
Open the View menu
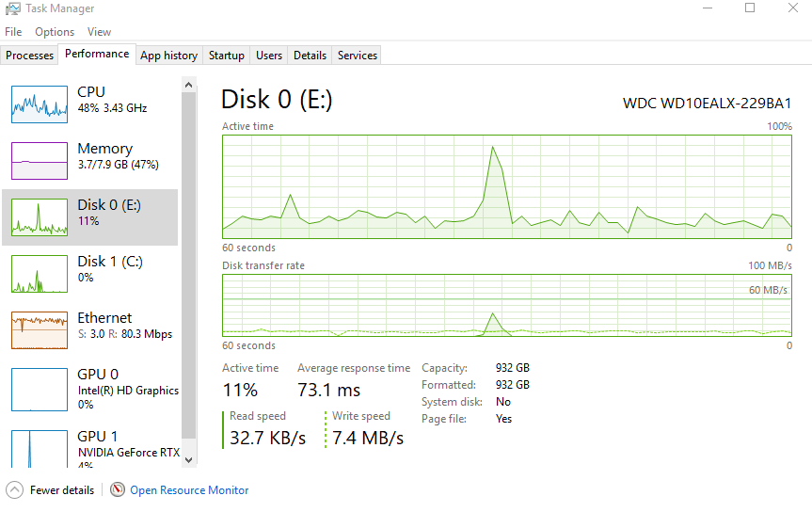pos(99,32)
